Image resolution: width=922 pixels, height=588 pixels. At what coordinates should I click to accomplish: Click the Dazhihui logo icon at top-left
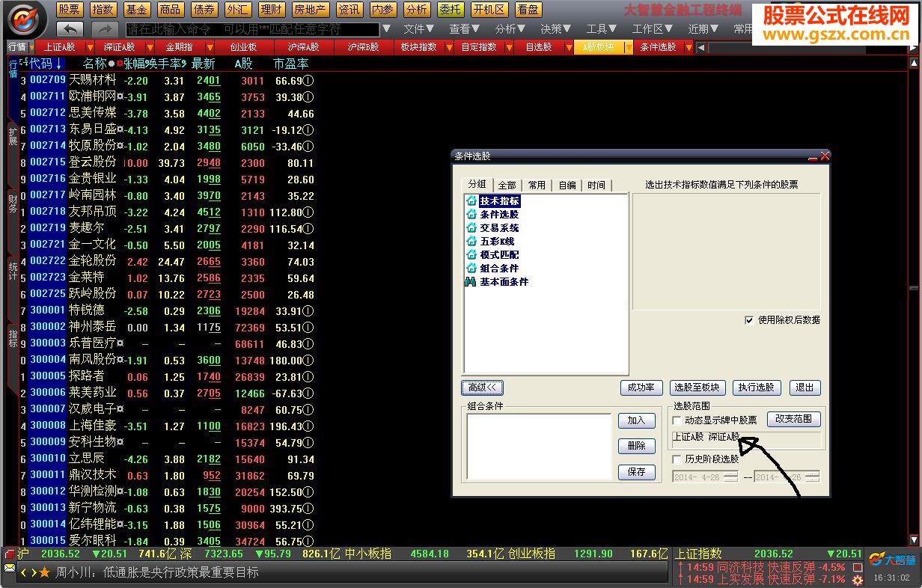24,18
